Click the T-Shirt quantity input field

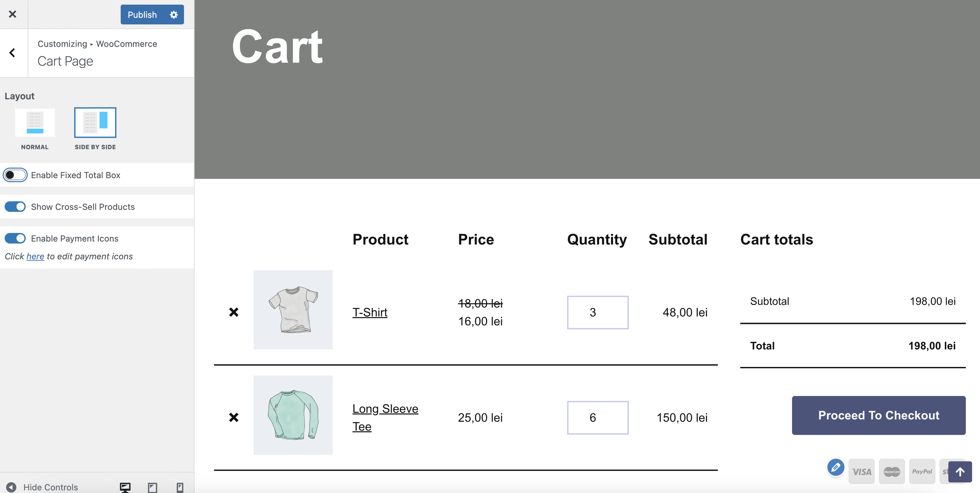[597, 312]
